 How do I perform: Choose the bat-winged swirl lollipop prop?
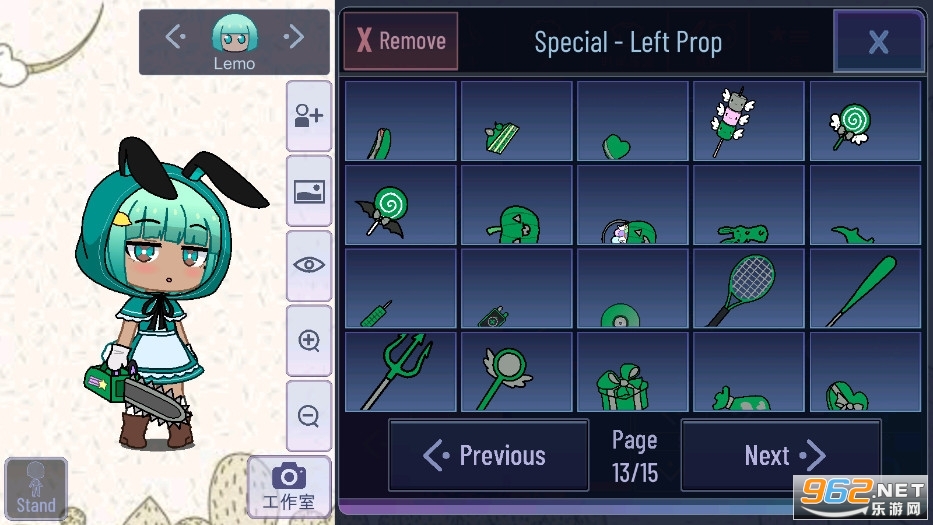400,205
